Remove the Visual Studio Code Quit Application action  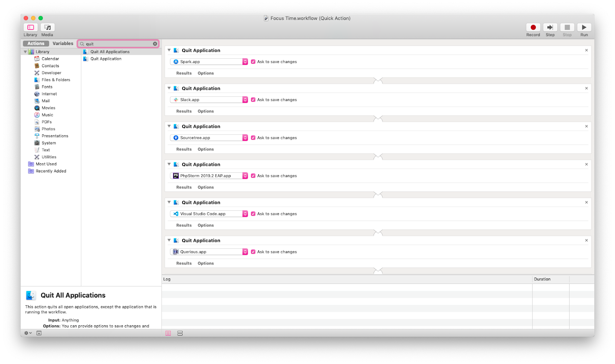[x=586, y=202]
